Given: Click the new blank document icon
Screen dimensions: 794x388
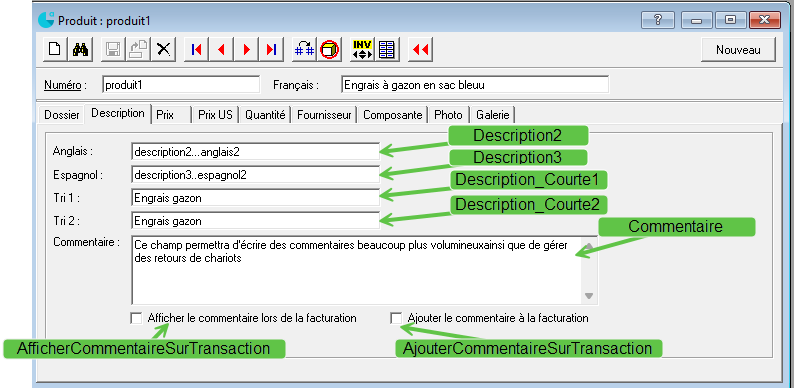Looking at the screenshot, I should [x=55, y=49].
